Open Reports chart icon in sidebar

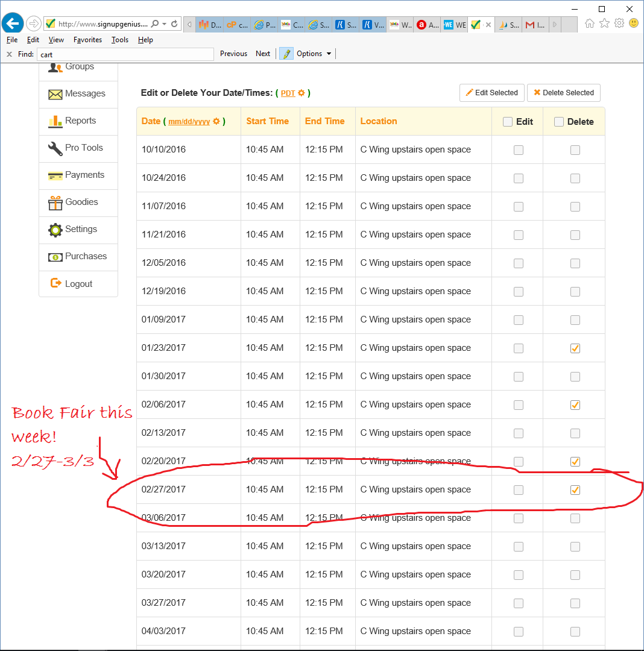(55, 121)
